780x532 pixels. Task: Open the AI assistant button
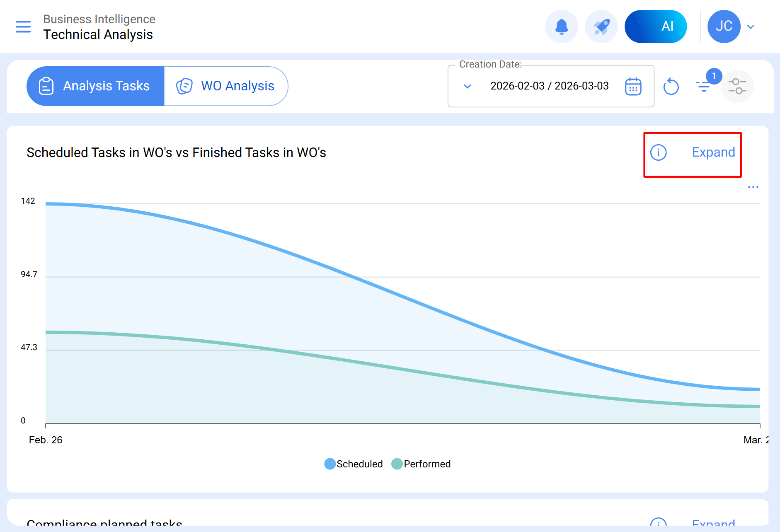[655, 27]
